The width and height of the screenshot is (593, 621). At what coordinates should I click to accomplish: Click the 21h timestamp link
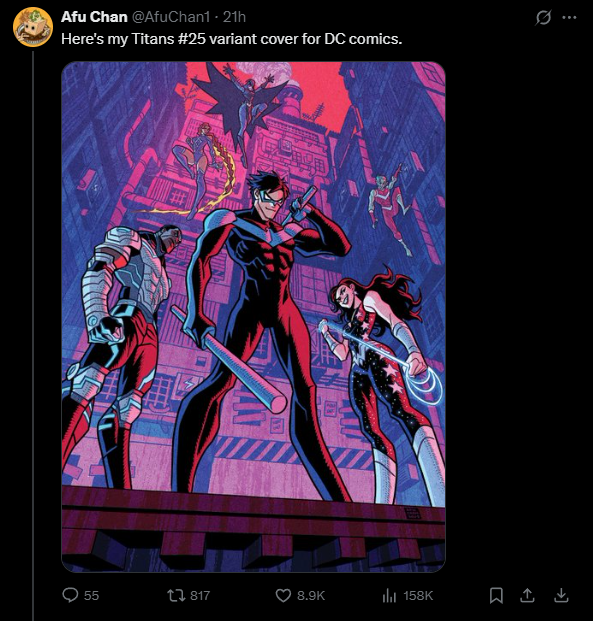coord(234,17)
